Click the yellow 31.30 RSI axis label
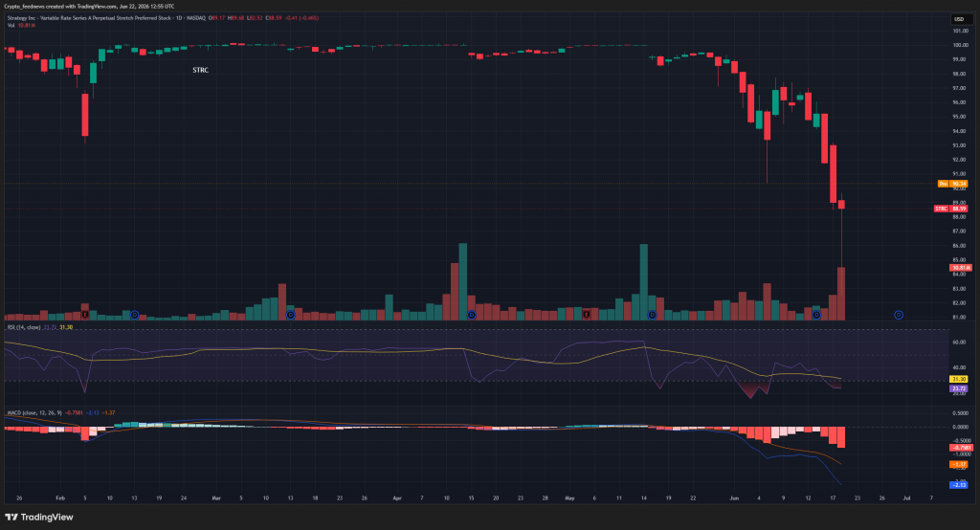The height and width of the screenshot is (530, 980). tap(959, 380)
